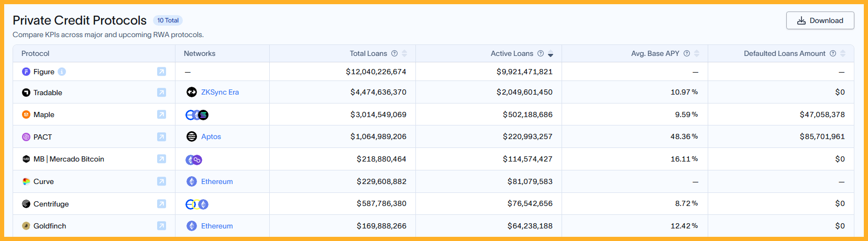The image size is (868, 241).
Task: Open Maple protocol external link arrow
Action: click(161, 114)
